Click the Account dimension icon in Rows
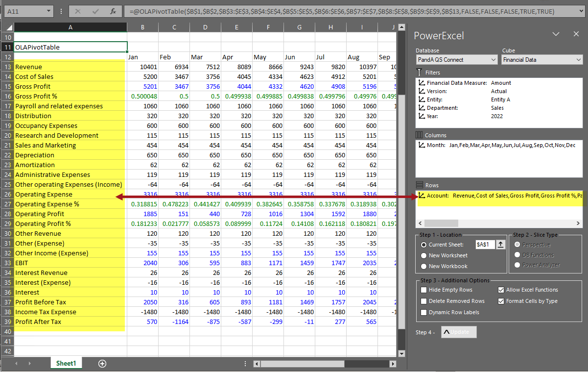The width and height of the screenshot is (588, 372). [x=422, y=196]
